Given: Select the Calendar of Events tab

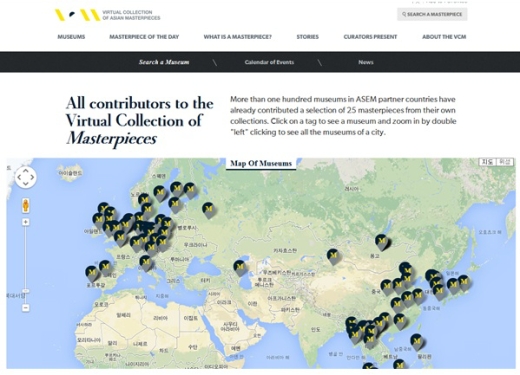Looking at the screenshot, I should [269, 62].
